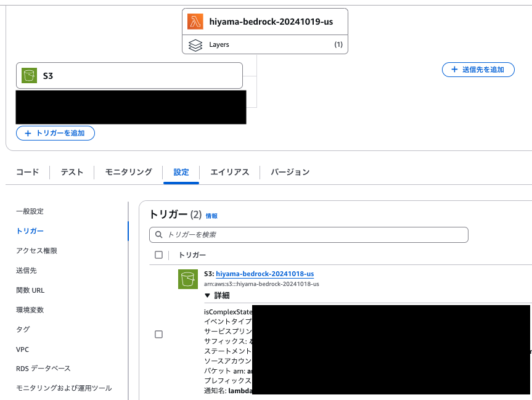532x400 pixels.
Task: Click the Lambda function icon for hiyama-bedrock-20241019-us
Action: point(196,21)
